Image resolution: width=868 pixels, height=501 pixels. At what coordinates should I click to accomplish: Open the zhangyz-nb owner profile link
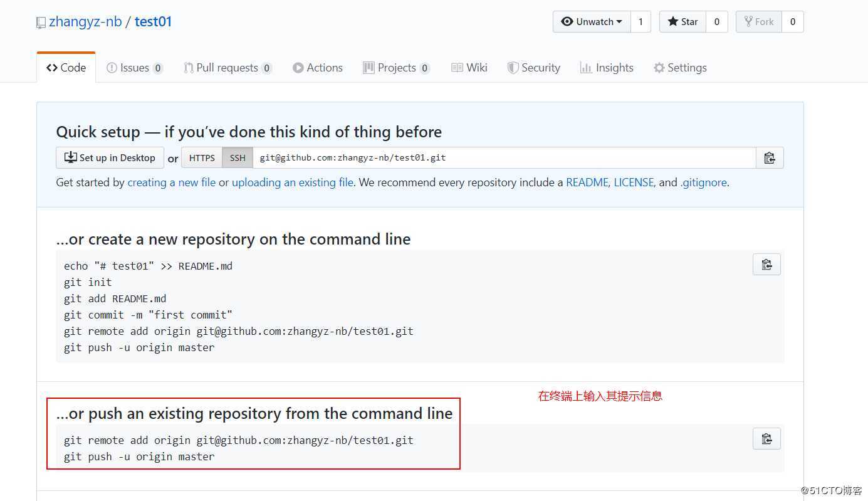(x=85, y=22)
